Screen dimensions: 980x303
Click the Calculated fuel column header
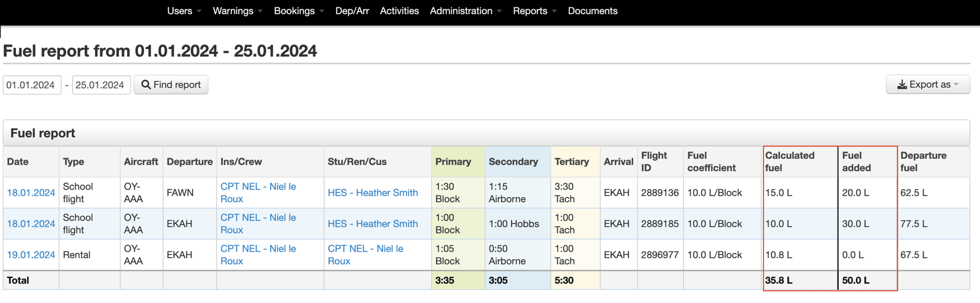click(789, 161)
